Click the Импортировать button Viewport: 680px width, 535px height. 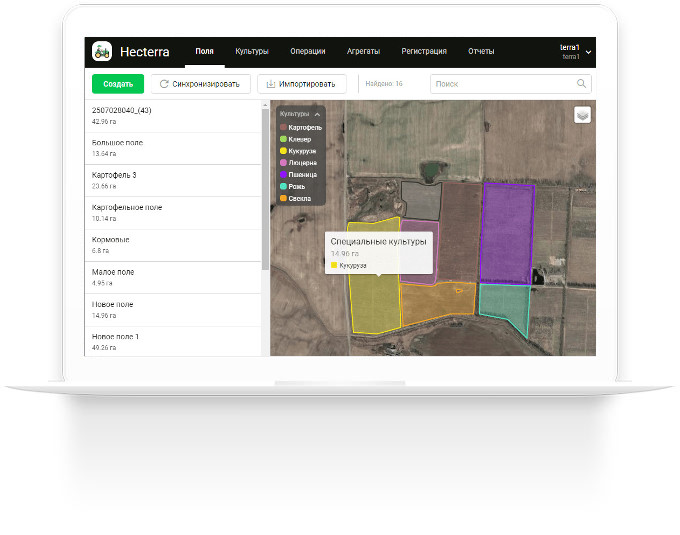(x=301, y=84)
